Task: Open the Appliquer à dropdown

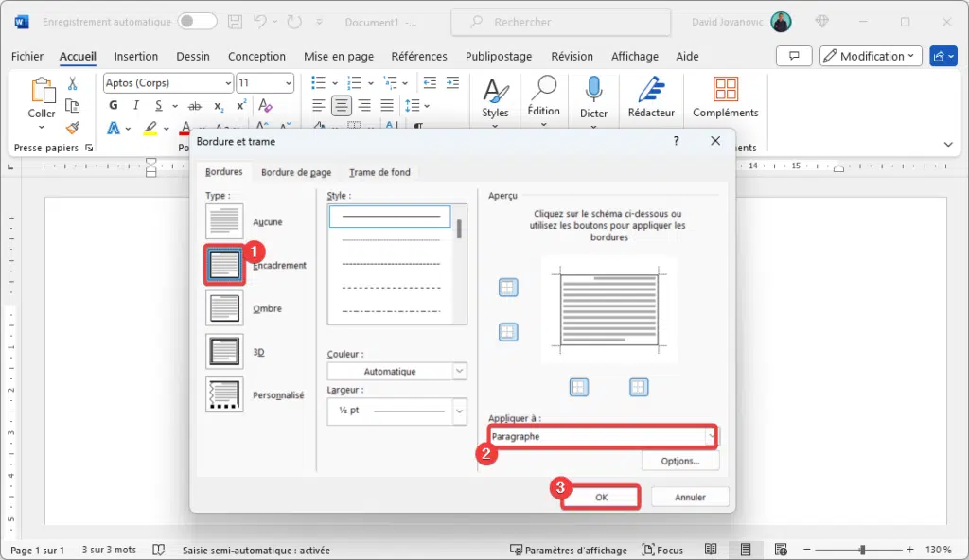Action: (x=710, y=436)
